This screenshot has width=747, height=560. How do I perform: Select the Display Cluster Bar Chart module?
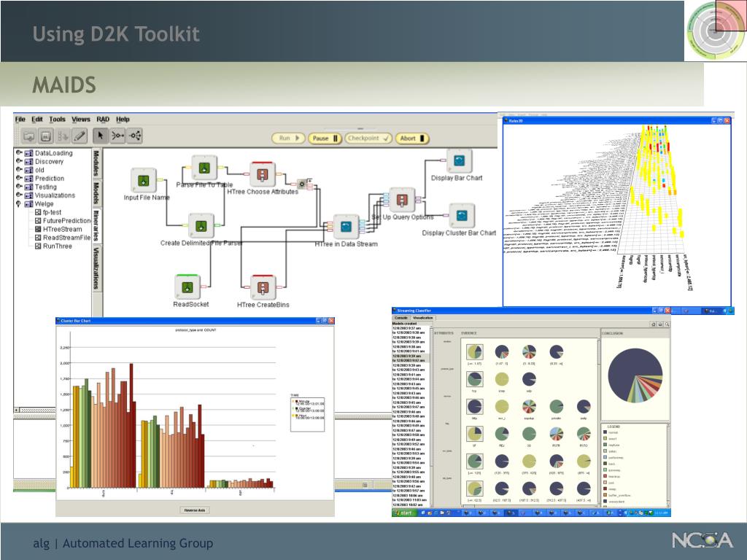(x=462, y=216)
